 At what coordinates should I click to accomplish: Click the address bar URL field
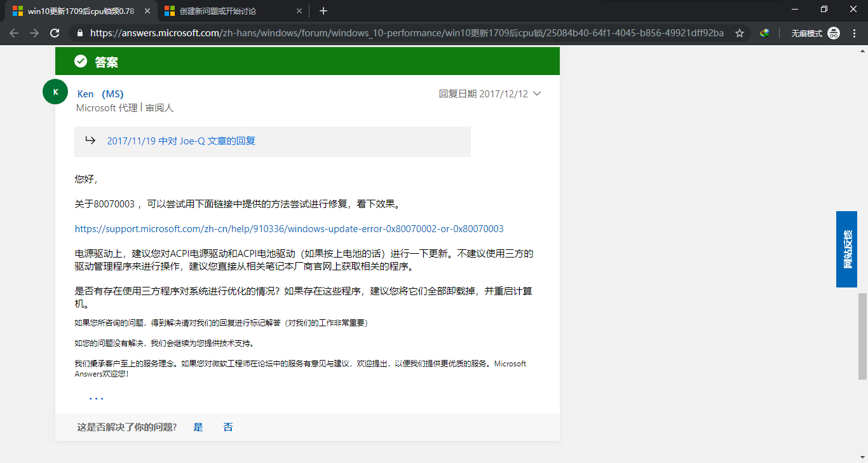[407, 33]
